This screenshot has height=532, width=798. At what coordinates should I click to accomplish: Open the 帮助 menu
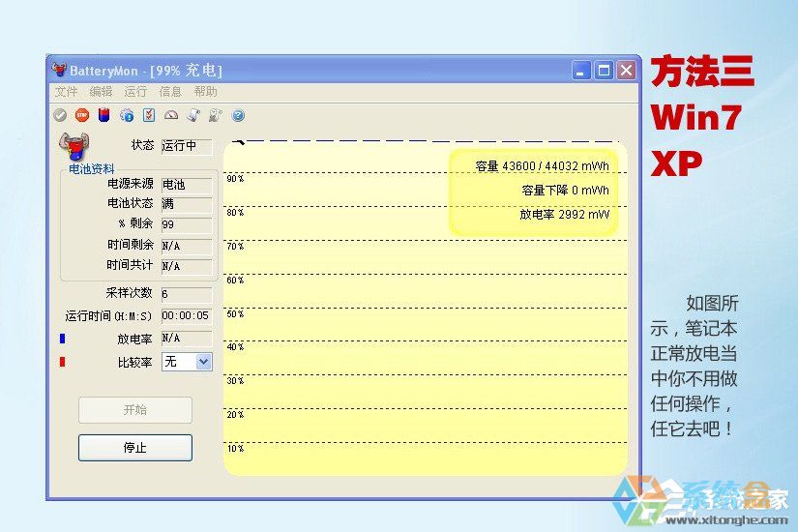pos(205,92)
